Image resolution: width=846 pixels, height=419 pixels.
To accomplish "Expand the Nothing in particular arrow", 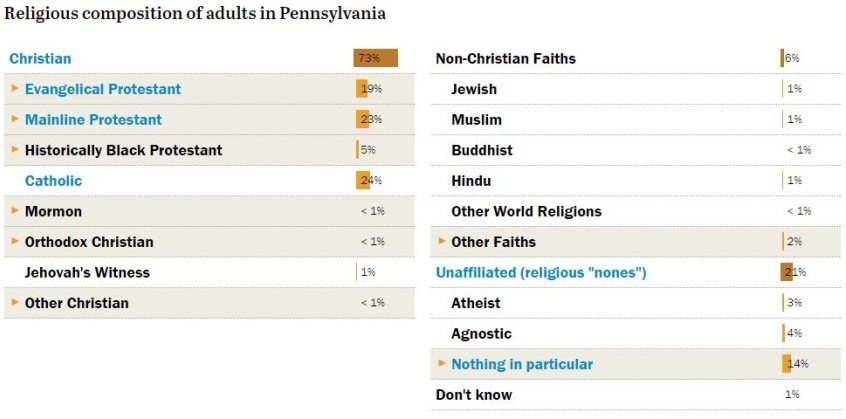I will (x=441, y=363).
